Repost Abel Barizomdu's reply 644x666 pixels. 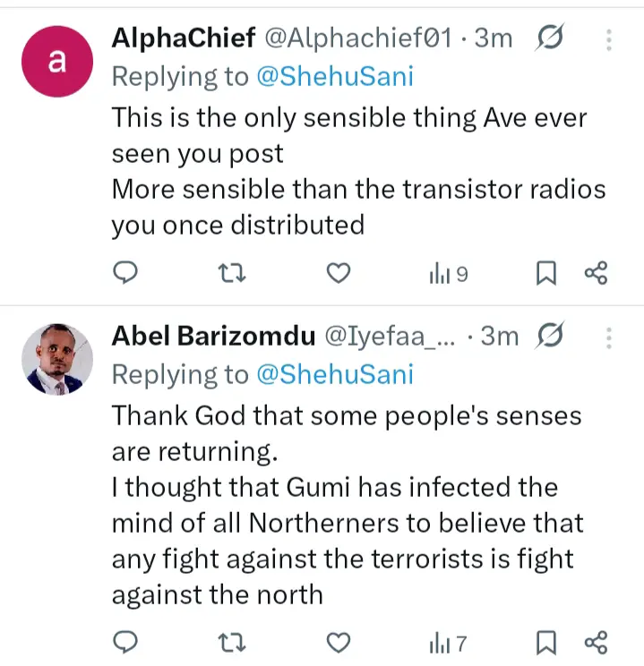pos(233,641)
